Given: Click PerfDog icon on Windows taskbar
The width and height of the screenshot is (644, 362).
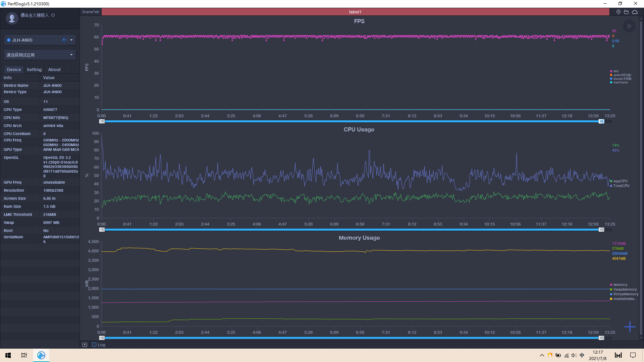Looking at the screenshot, I should pyautogui.click(x=41, y=355).
